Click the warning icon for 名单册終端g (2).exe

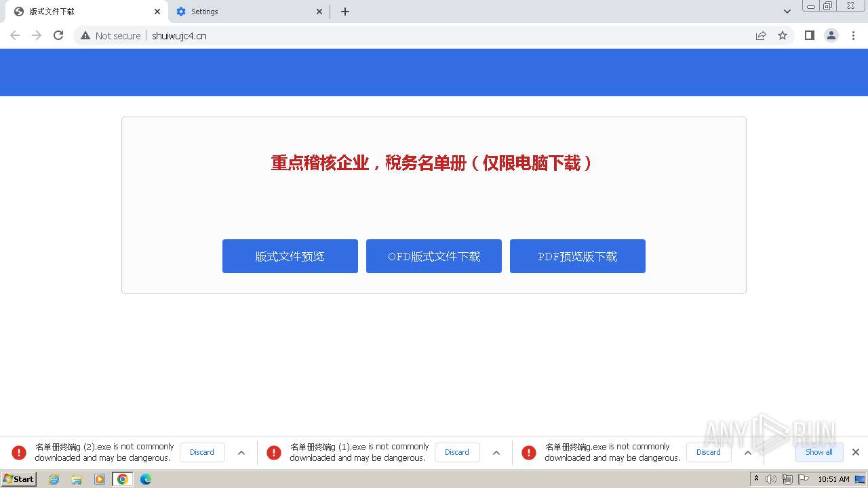click(19, 452)
